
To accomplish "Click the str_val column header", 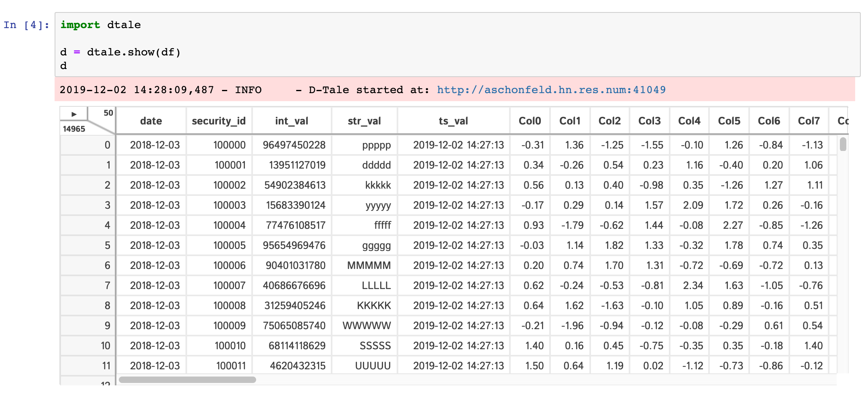I will [364, 121].
